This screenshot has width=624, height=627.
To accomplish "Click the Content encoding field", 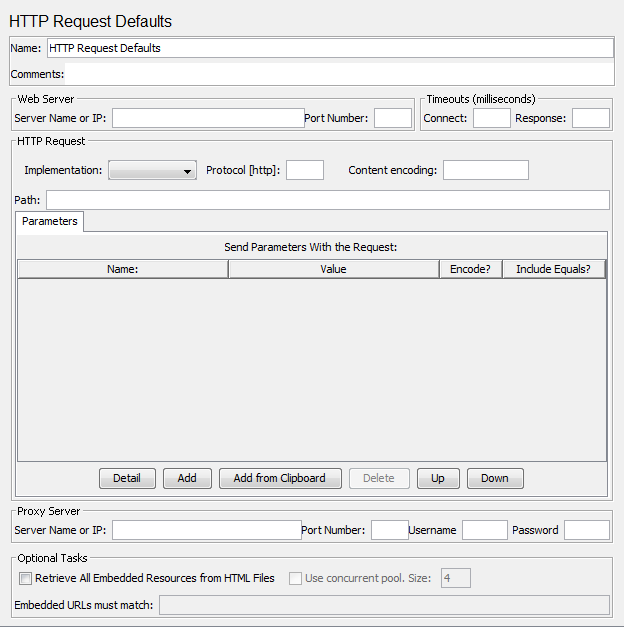I will coord(485,170).
